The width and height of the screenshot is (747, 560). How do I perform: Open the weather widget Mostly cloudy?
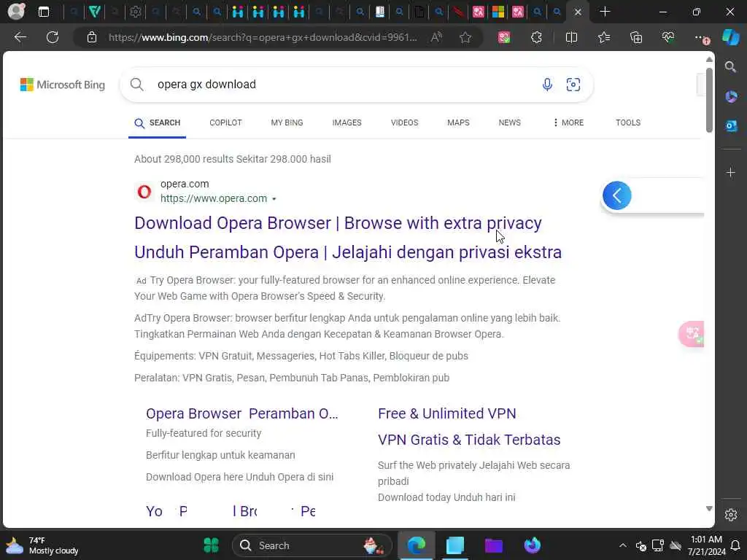point(42,545)
